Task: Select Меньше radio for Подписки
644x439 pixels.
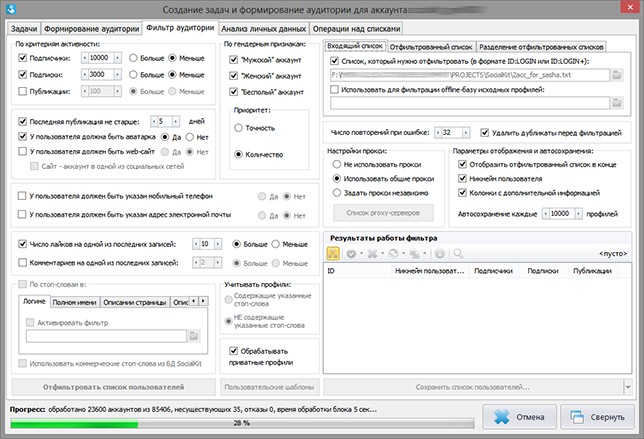Action: pos(172,75)
